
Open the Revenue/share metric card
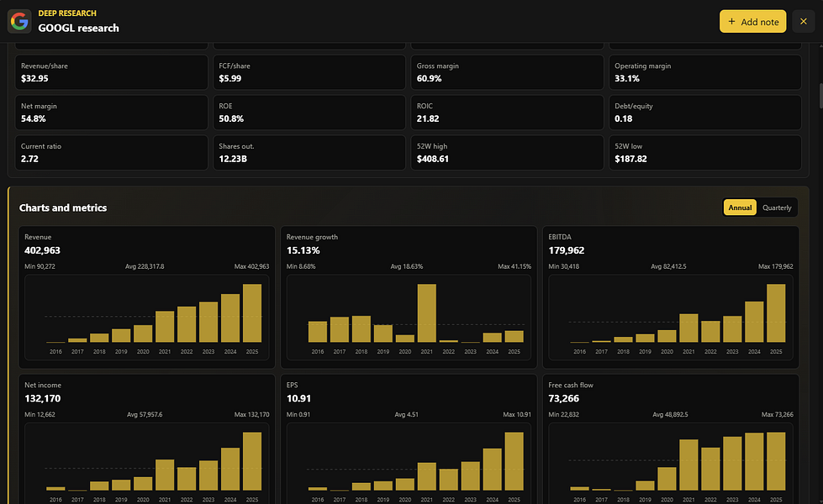pyautogui.click(x=111, y=72)
